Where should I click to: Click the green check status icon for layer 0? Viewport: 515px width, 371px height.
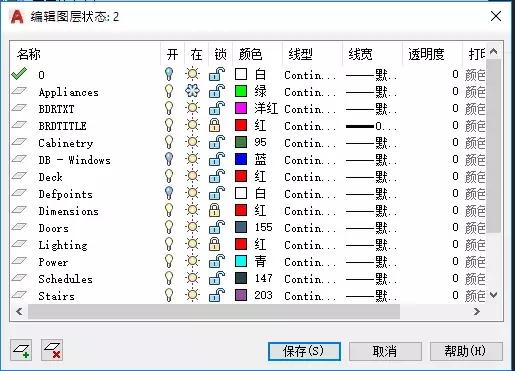point(19,74)
